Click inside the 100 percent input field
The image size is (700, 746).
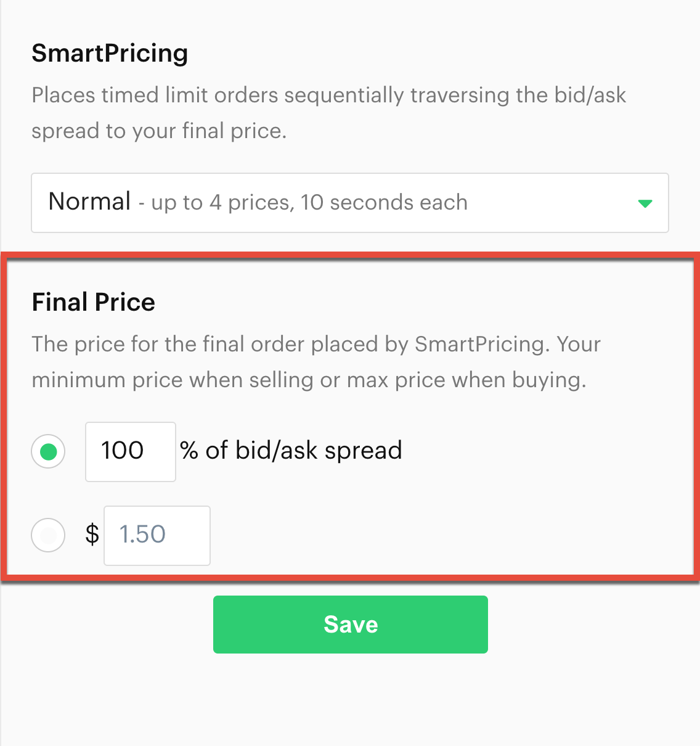click(129, 451)
